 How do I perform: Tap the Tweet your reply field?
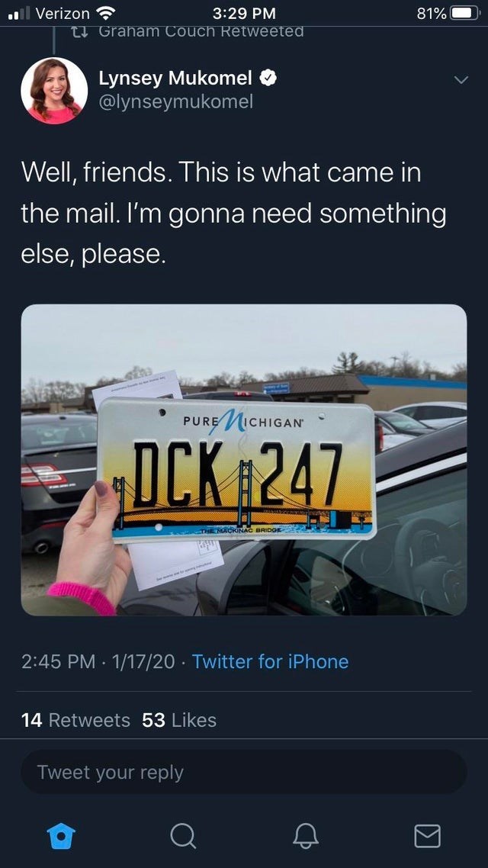click(x=244, y=772)
